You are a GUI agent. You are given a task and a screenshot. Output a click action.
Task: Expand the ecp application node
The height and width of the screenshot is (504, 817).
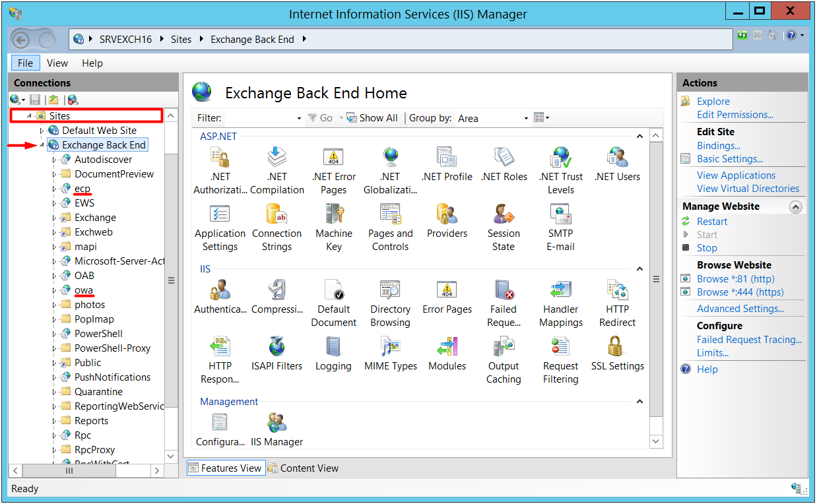click(x=54, y=189)
